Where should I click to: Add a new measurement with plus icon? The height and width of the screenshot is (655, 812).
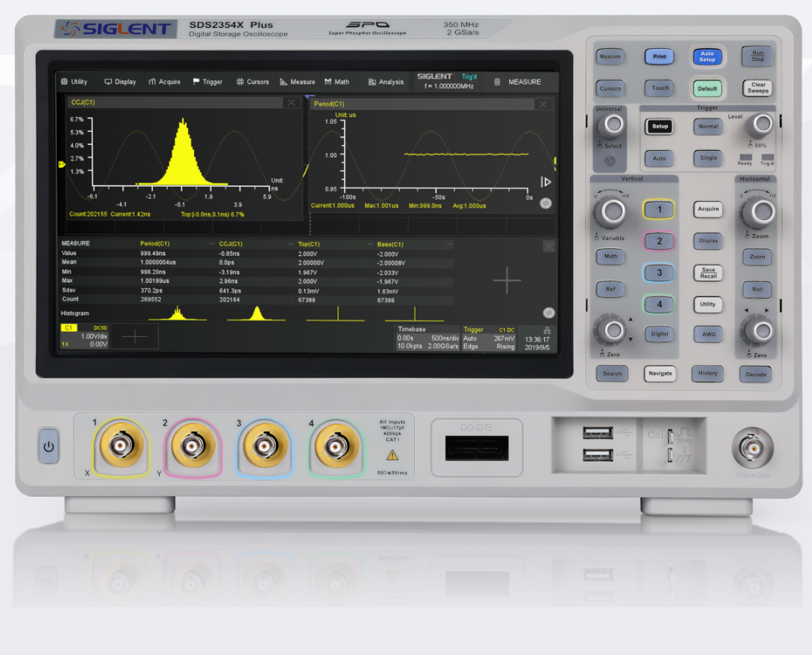click(507, 281)
